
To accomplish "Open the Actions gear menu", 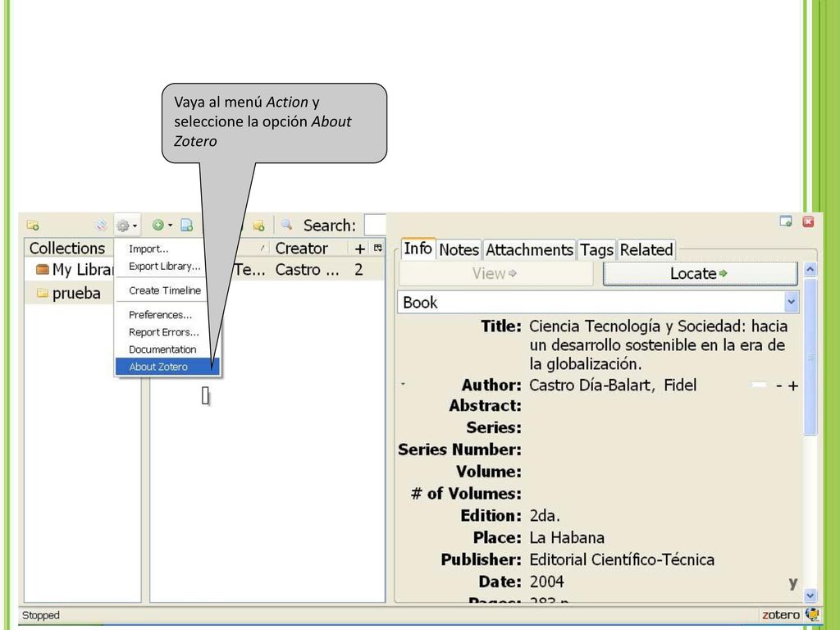I will click(127, 226).
